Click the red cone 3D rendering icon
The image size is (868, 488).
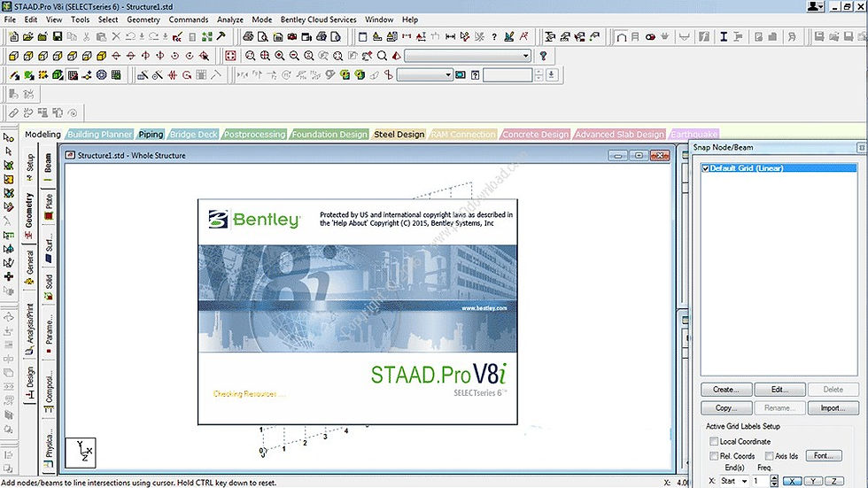[x=397, y=56]
